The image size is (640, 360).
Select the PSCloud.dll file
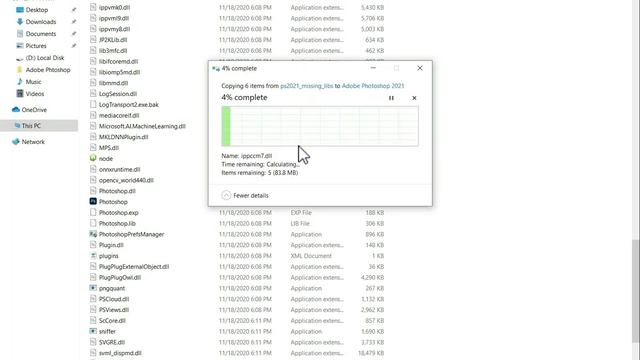(x=114, y=299)
